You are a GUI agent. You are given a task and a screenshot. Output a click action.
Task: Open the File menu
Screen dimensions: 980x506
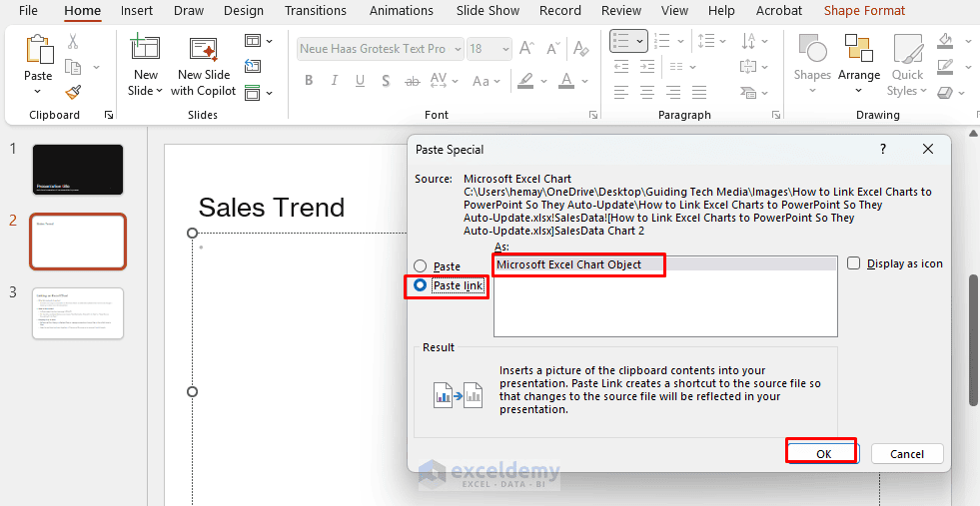28,11
